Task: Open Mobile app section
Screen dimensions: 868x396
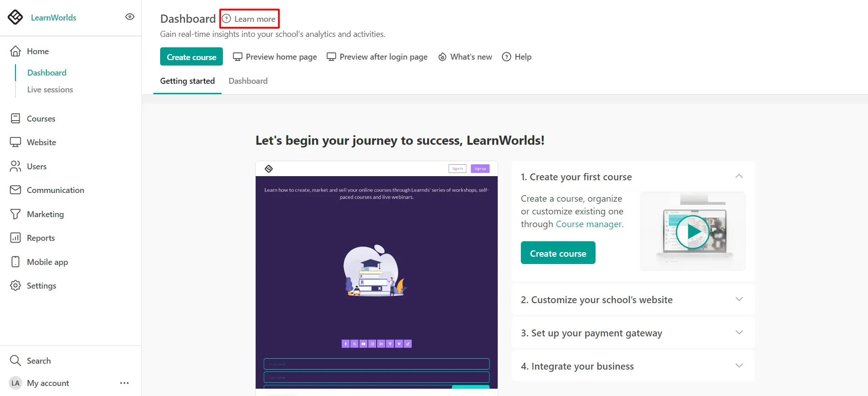Action: tap(47, 262)
